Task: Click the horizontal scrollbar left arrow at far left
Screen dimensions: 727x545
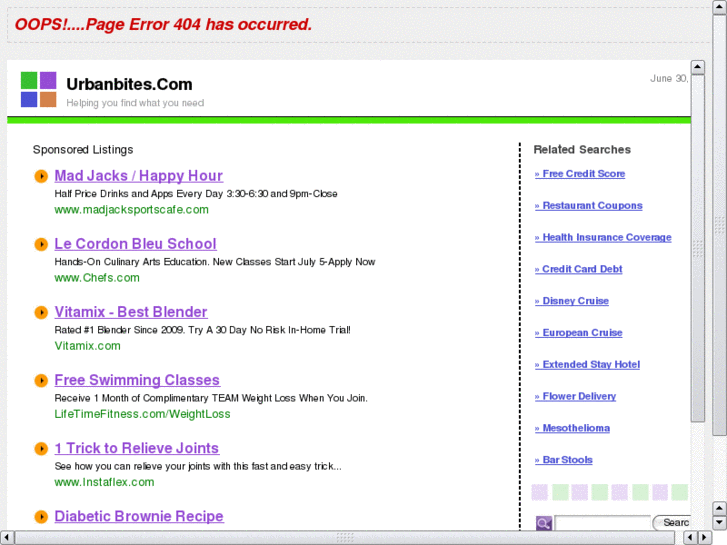Action: tap(6, 538)
